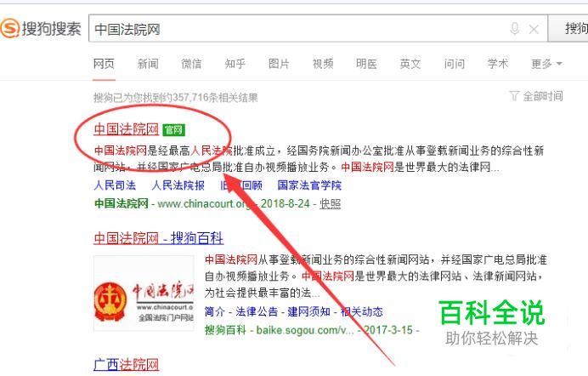This screenshot has width=588, height=376.
Task: Open 中国法院网 - 搜狗百科 result
Action: (159, 238)
